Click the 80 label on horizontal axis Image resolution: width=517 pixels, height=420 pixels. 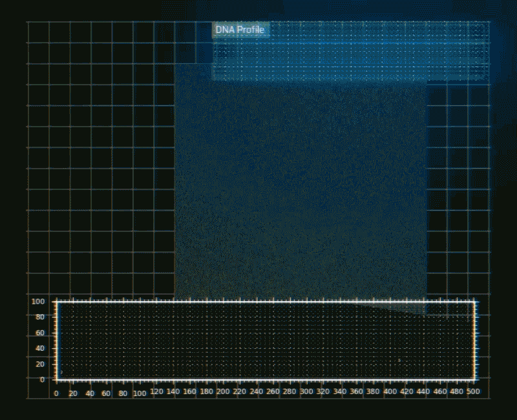pyautogui.click(x=123, y=394)
